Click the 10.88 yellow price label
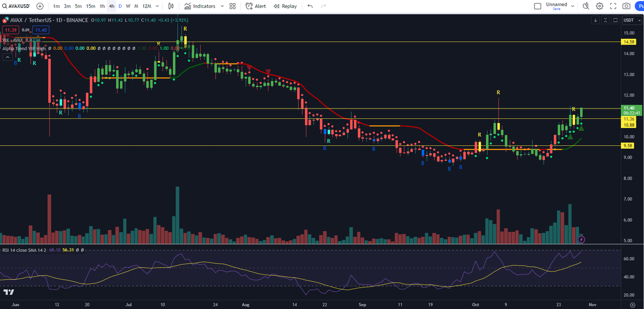The height and width of the screenshot is (309, 644). pyautogui.click(x=628, y=125)
